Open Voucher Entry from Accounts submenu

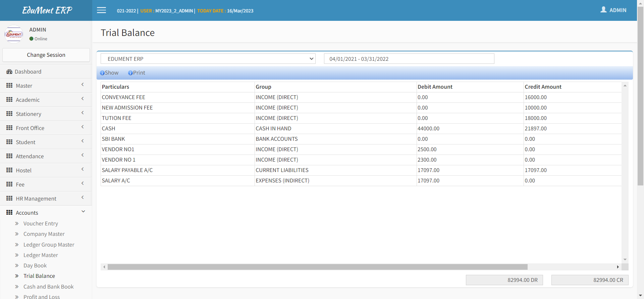click(x=41, y=223)
